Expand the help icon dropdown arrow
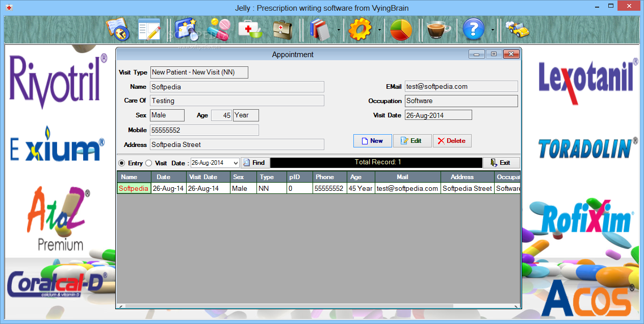The height and width of the screenshot is (324, 644). tap(493, 30)
